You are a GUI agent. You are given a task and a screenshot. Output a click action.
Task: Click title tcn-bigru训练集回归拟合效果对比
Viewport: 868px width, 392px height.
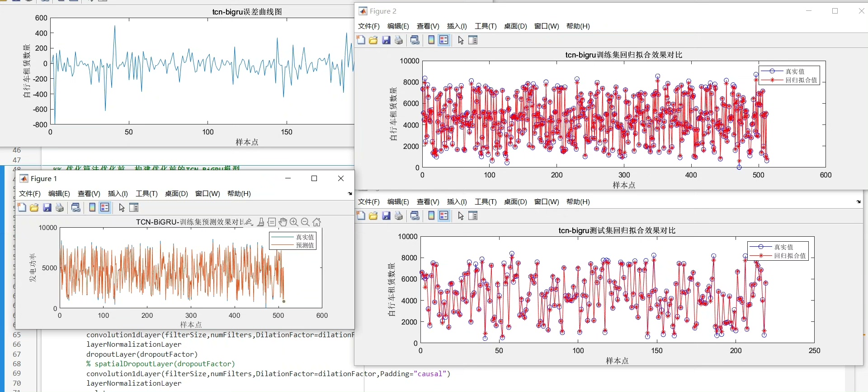tap(624, 55)
